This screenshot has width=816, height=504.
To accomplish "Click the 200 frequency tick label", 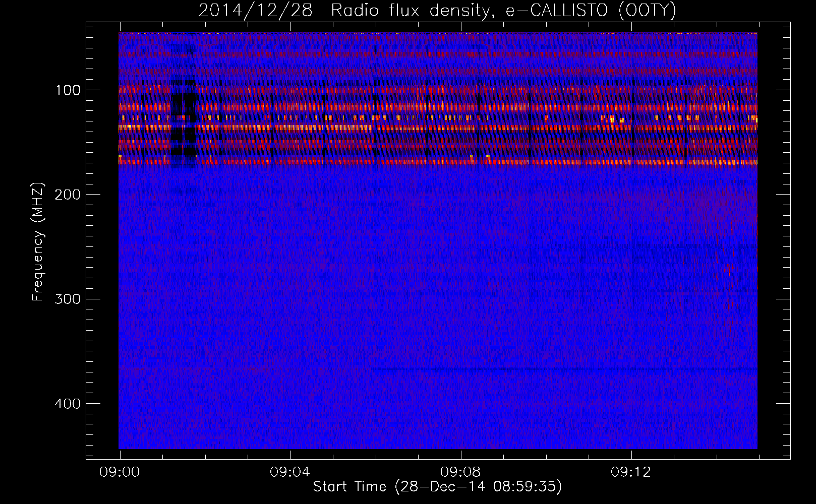I will (68, 195).
